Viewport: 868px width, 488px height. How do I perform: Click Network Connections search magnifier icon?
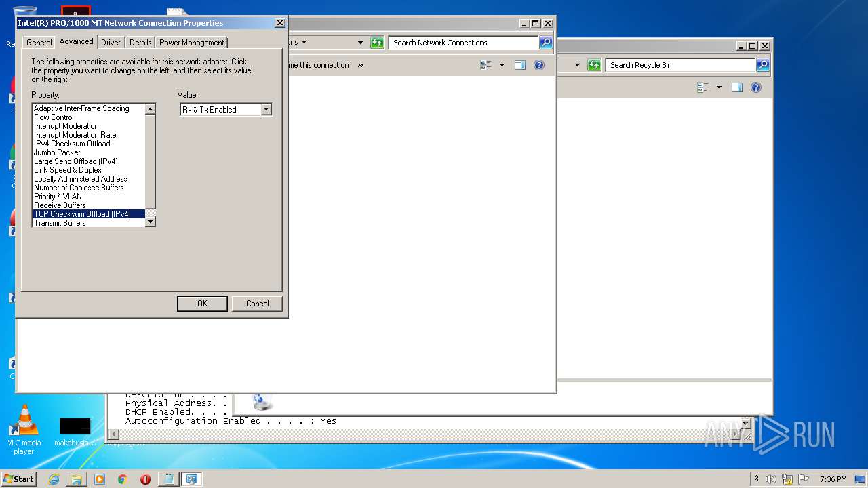pyautogui.click(x=546, y=43)
